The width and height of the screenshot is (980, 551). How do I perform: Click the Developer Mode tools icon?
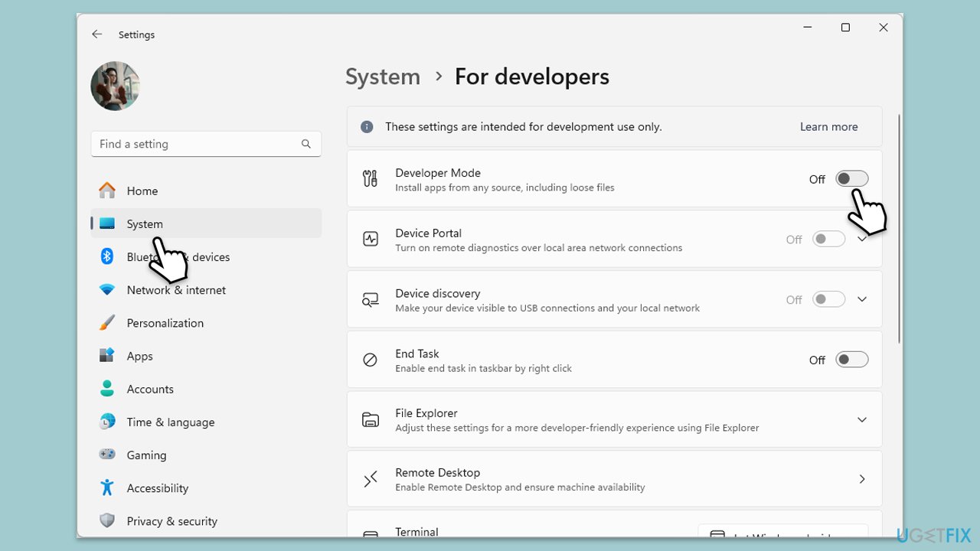point(370,178)
